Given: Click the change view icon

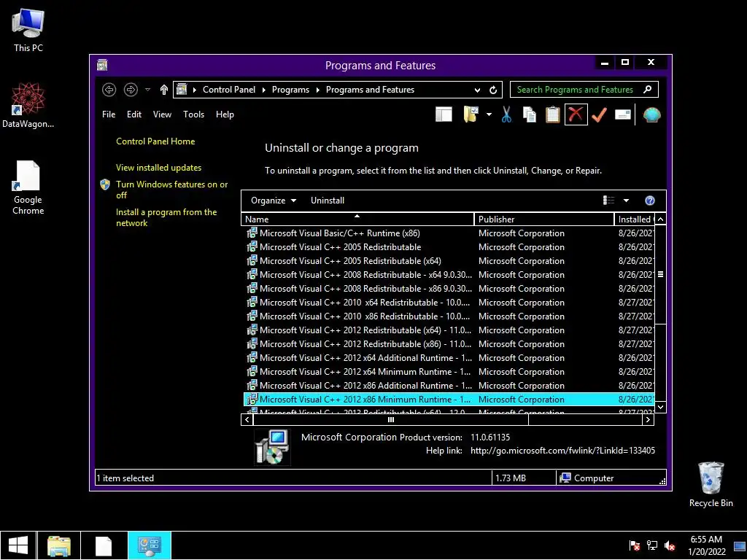Looking at the screenshot, I should tap(608, 201).
